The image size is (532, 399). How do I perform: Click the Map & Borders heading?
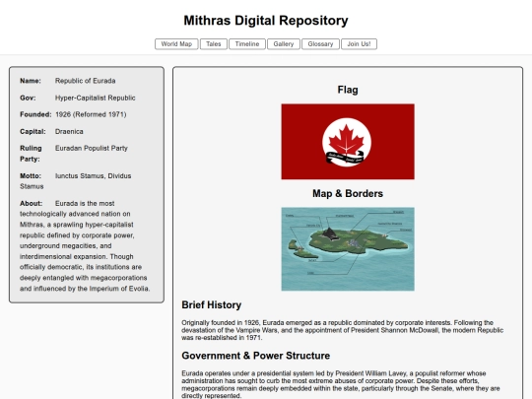click(348, 193)
